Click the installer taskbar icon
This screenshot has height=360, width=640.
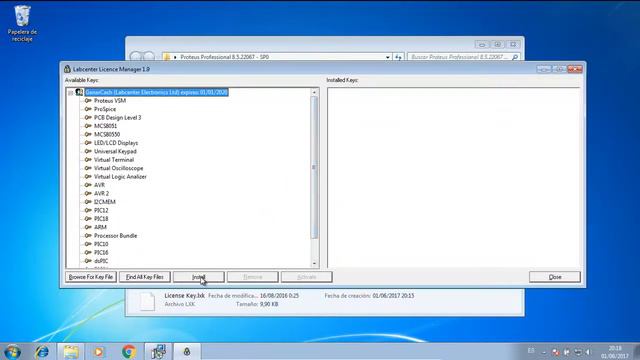158,352
